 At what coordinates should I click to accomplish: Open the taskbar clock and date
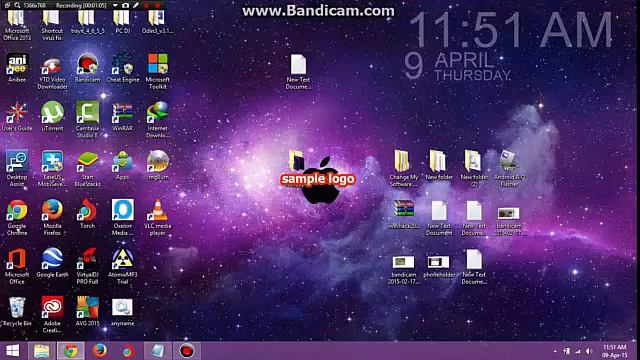[614, 351]
